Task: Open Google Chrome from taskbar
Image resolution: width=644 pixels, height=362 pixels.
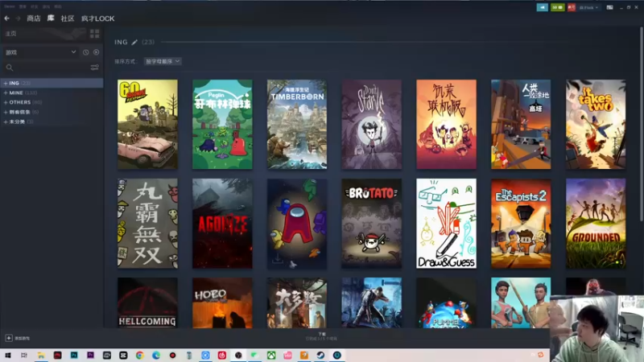Action: pos(139,355)
